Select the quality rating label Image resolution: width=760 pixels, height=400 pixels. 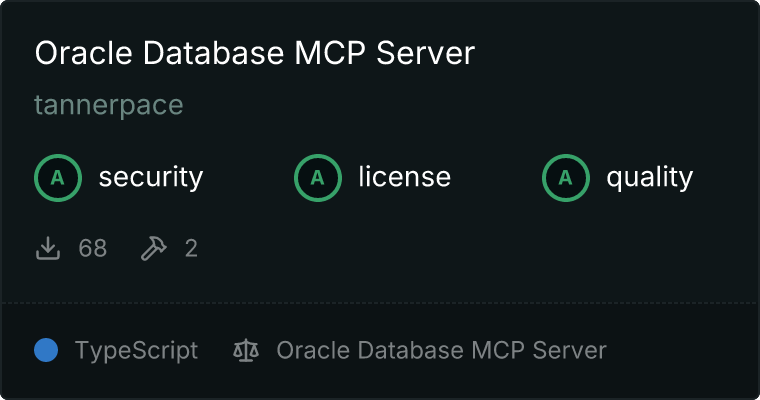649,178
